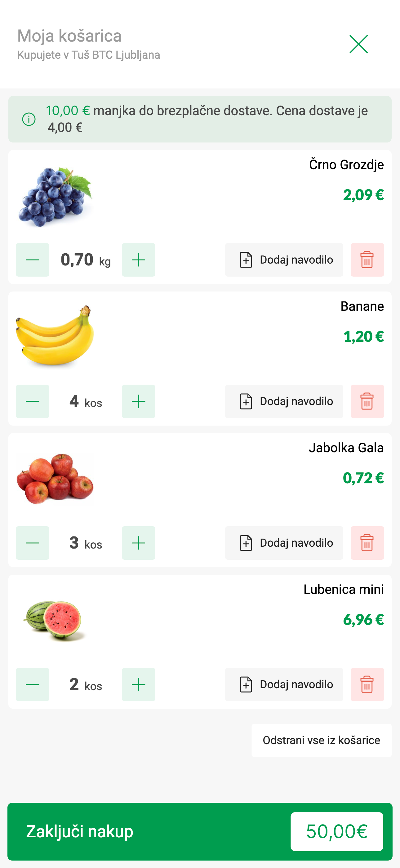Increase Črno Grozdje weight with plus

pos(138,260)
